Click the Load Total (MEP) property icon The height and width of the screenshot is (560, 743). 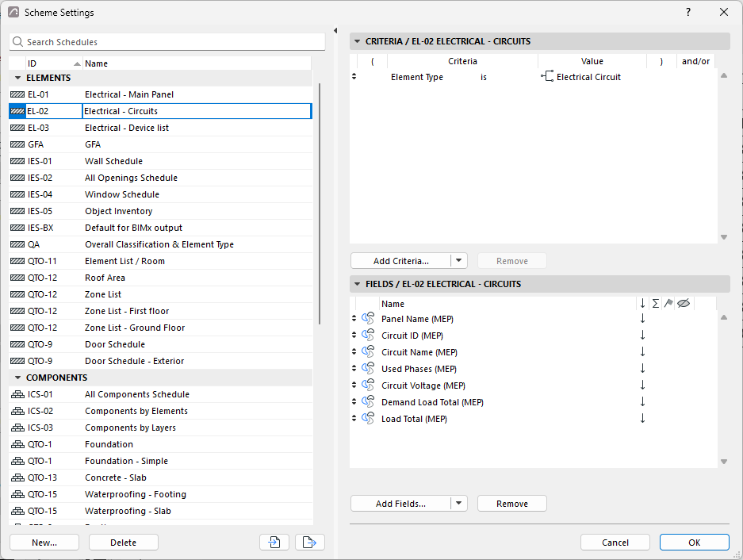pos(368,419)
